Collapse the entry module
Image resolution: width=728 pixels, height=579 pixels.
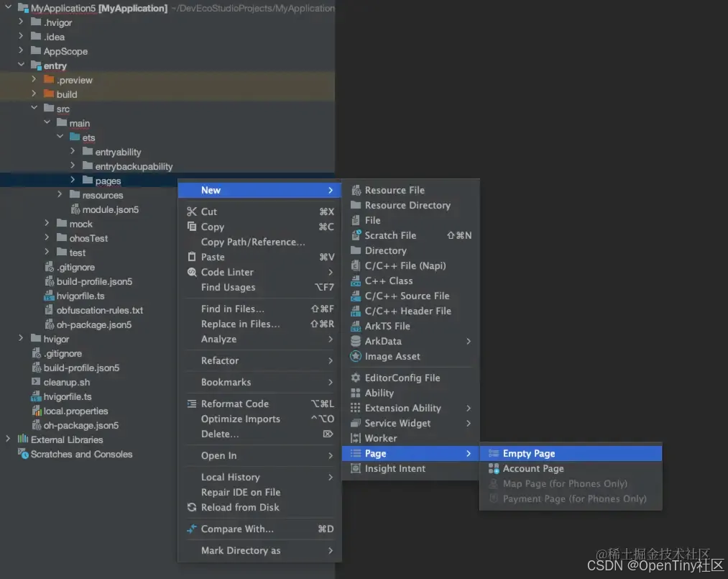point(21,65)
